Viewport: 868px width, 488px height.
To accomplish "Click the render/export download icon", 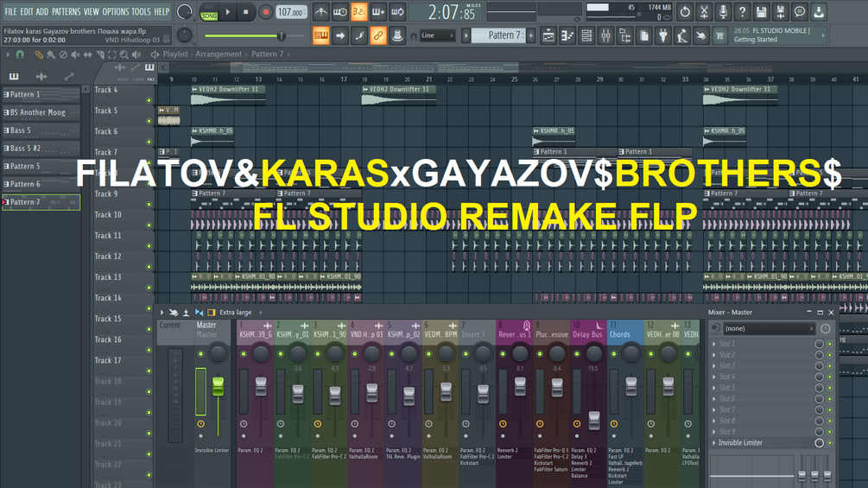I will (x=819, y=11).
